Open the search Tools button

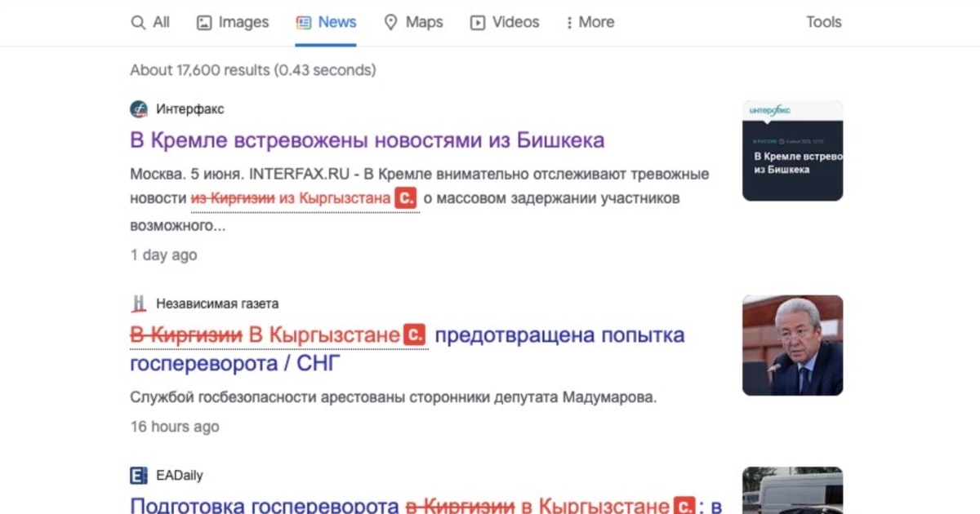coord(823,22)
